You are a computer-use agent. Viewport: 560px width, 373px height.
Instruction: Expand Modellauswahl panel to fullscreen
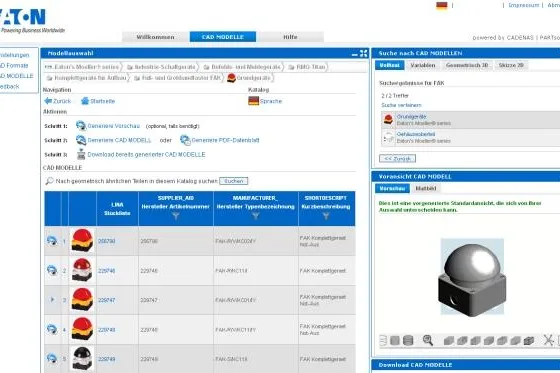(x=364, y=53)
